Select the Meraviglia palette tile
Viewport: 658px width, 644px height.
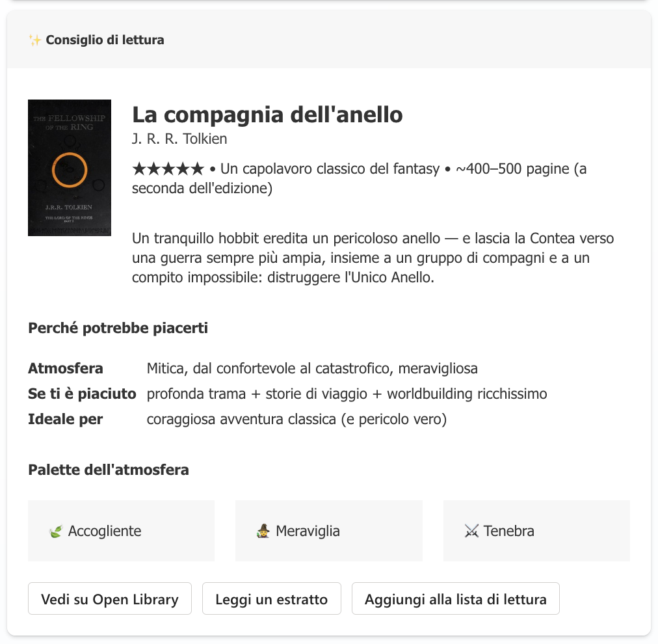328,531
